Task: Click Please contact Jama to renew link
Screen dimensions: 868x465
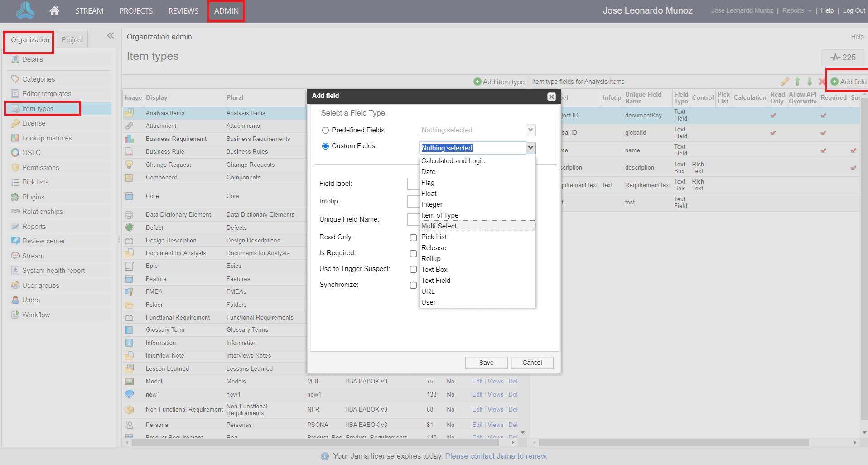Action: click(x=496, y=456)
